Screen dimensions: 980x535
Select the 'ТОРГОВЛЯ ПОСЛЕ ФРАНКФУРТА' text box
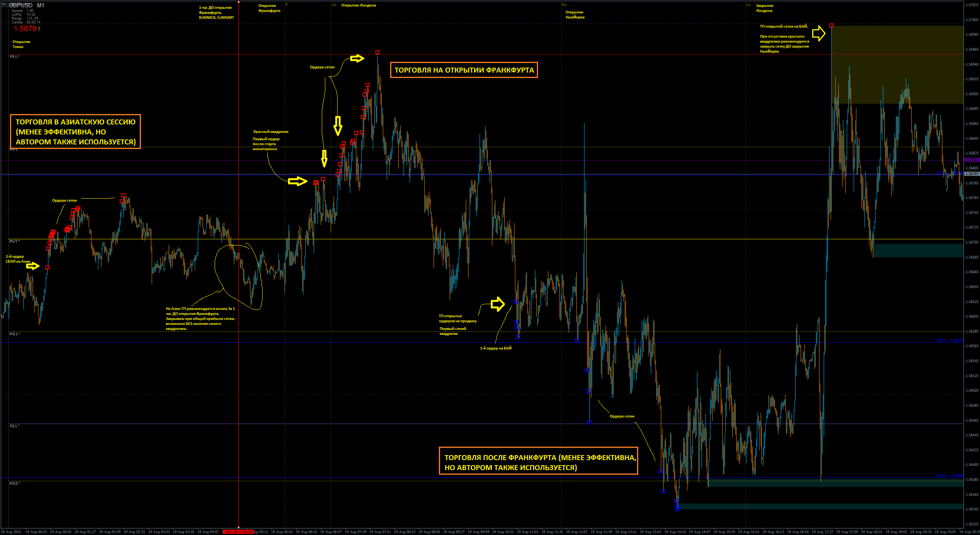coord(538,461)
